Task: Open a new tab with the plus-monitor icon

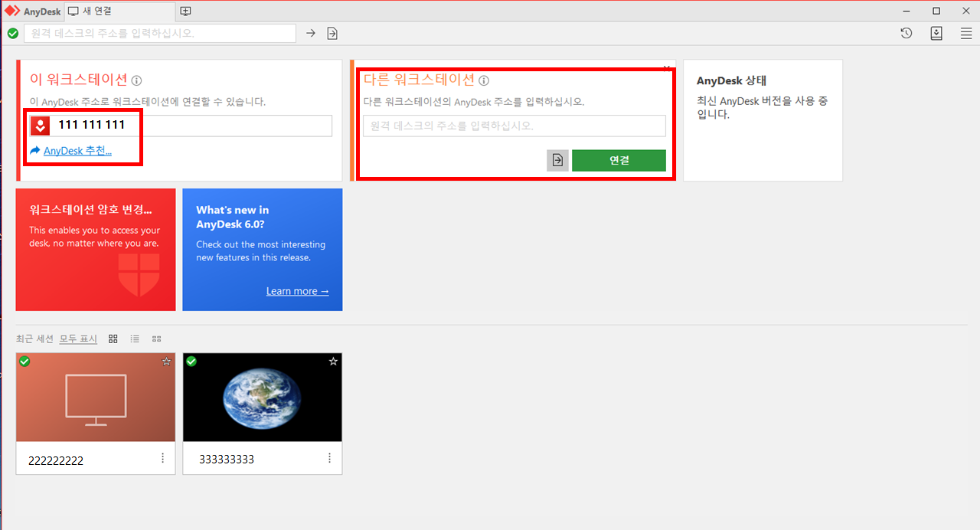Action: tap(185, 11)
